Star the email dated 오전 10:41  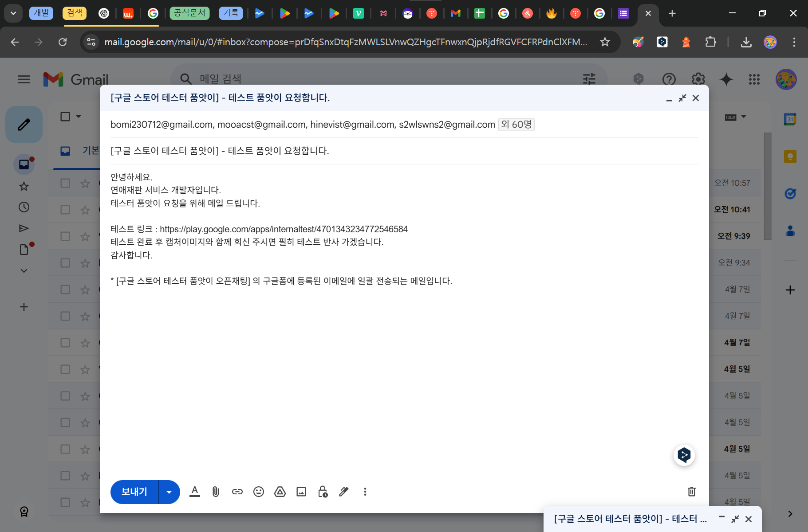click(x=85, y=210)
